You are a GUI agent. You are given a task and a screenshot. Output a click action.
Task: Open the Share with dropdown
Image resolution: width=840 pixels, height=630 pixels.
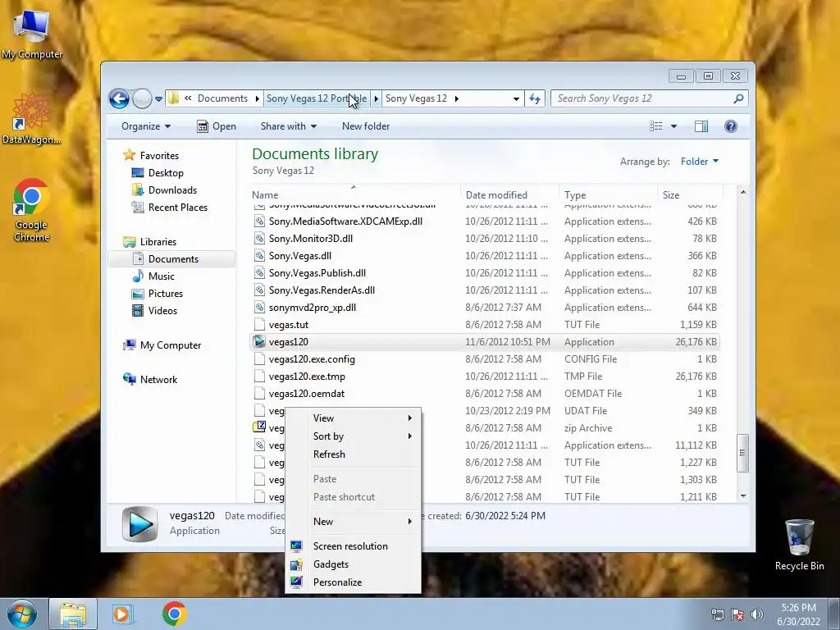[x=288, y=126]
